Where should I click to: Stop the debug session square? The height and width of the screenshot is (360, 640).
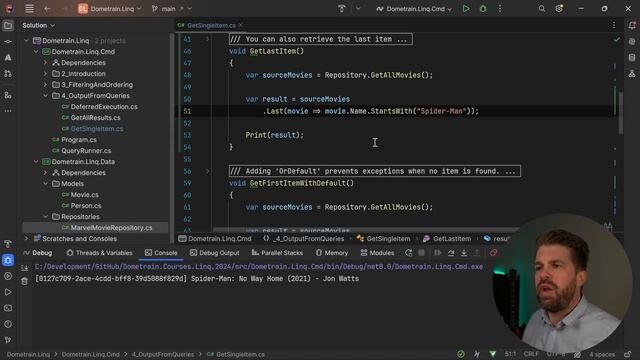coord(422,253)
